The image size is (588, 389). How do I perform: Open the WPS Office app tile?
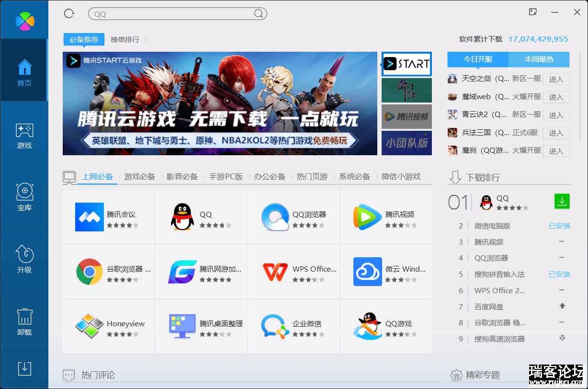pyautogui.click(x=294, y=272)
